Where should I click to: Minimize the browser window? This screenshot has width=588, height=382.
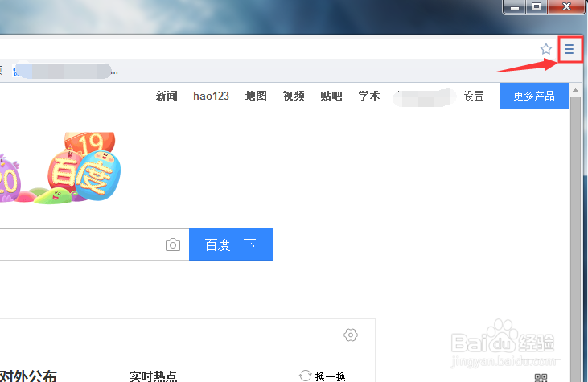[x=515, y=6]
